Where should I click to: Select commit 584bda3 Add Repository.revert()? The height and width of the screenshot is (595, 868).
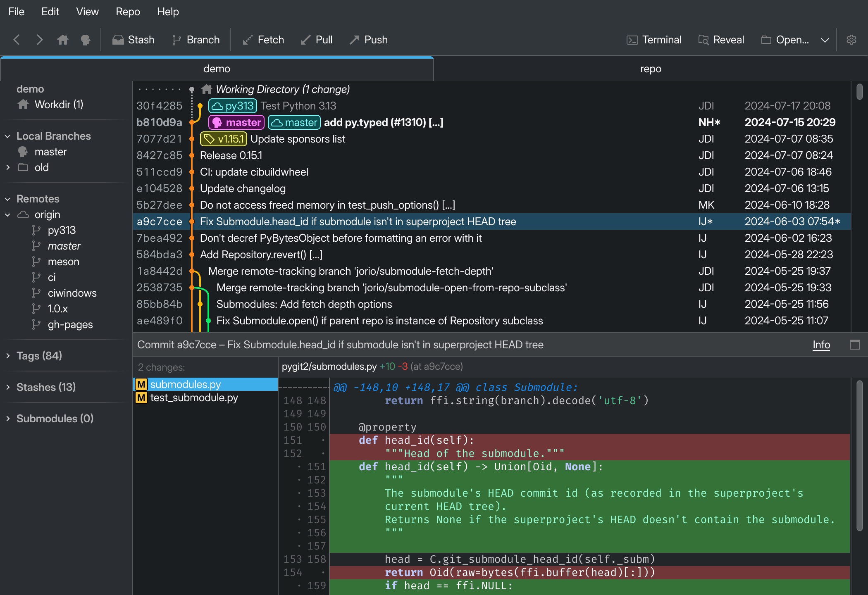[x=492, y=255]
